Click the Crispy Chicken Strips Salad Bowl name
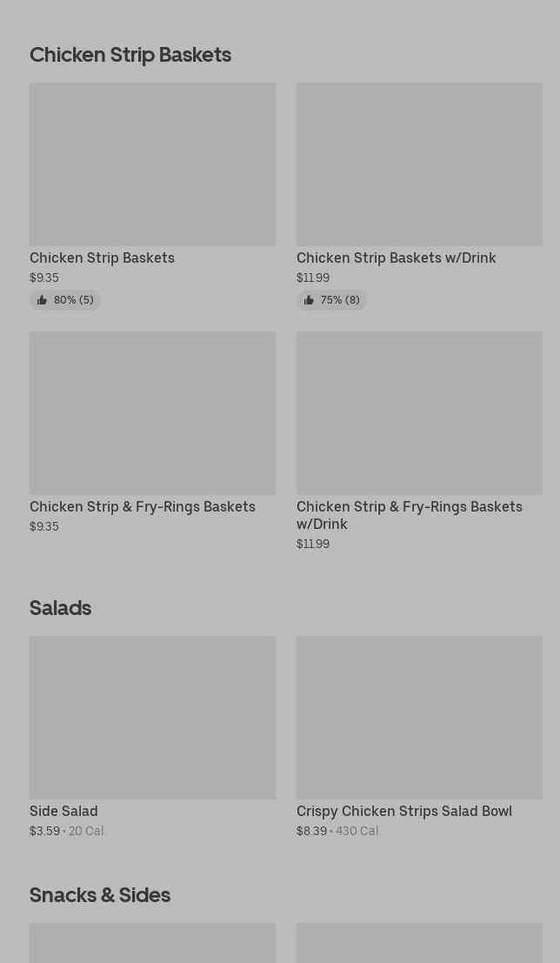Viewport: 560px width, 963px height. tap(403, 811)
